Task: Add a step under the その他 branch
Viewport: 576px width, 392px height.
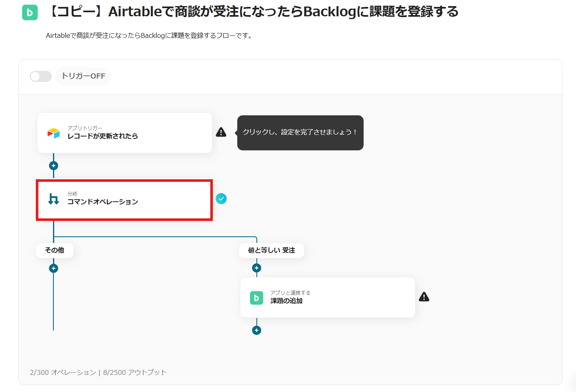Action: [53, 269]
